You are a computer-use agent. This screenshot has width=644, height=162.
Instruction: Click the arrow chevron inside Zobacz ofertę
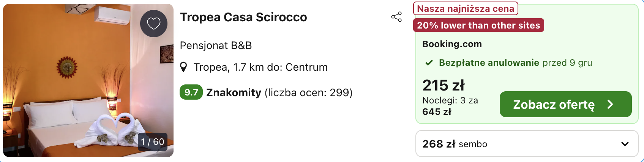pyautogui.click(x=610, y=104)
